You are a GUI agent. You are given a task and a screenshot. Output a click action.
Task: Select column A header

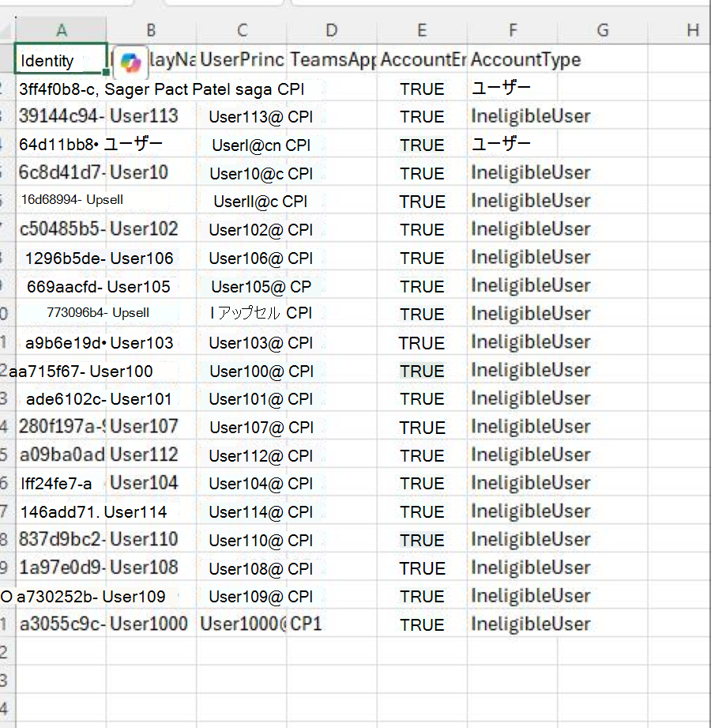(x=61, y=30)
